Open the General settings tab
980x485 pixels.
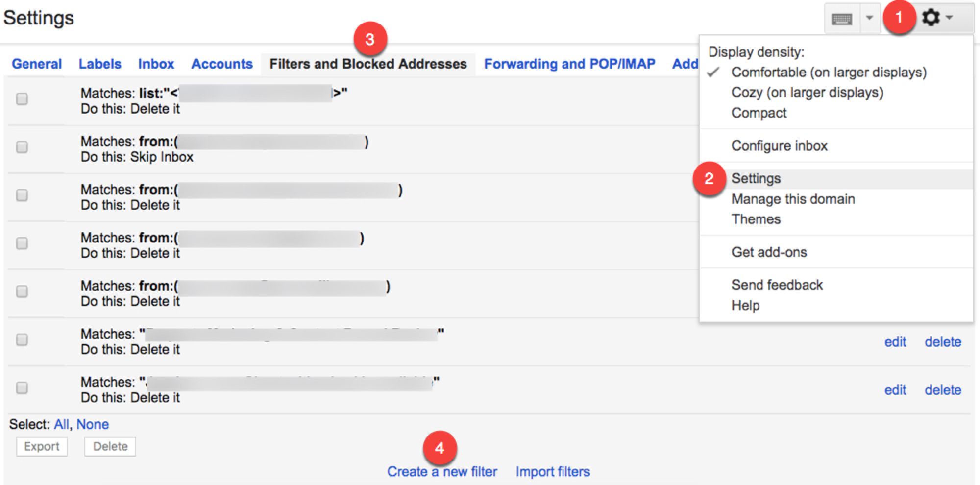(37, 64)
